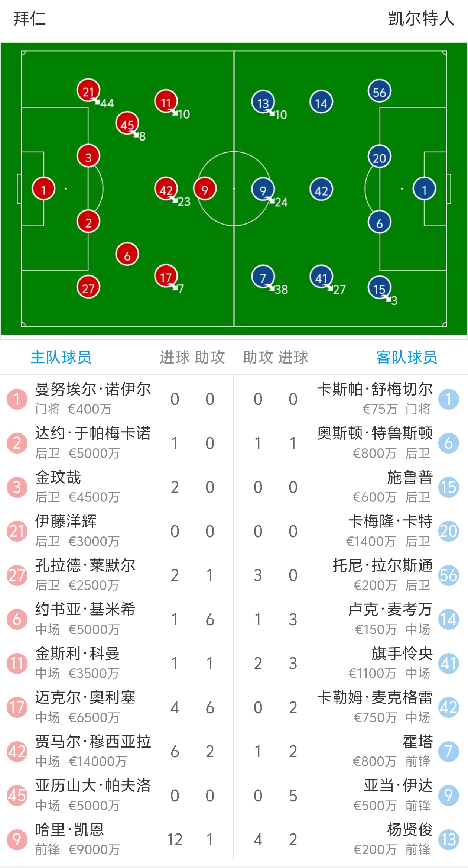Tap Bayern's red number 42 marker on the field
468x868 pixels.
pos(166,190)
